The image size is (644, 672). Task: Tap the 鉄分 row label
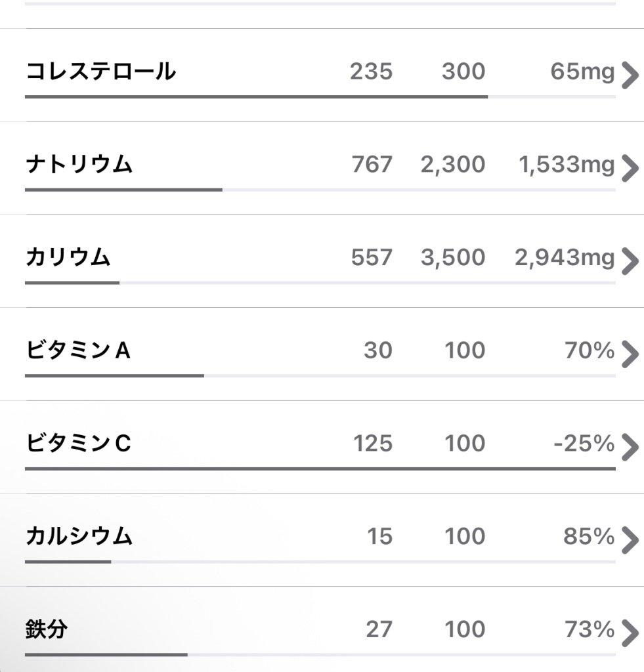(x=47, y=629)
